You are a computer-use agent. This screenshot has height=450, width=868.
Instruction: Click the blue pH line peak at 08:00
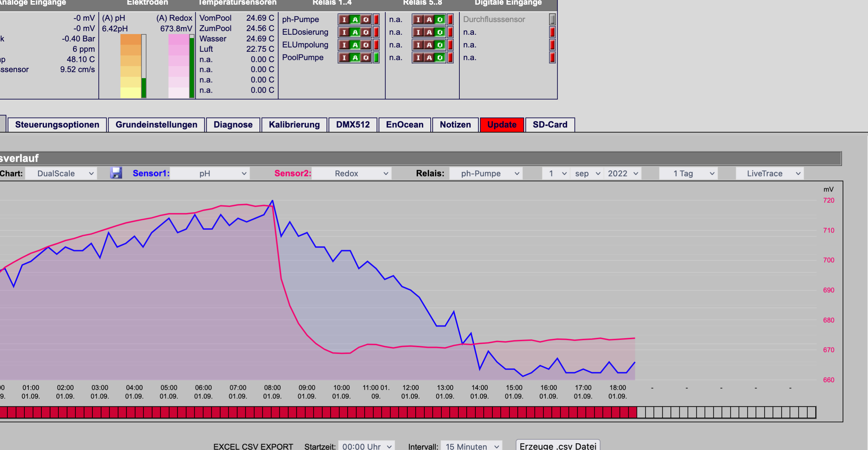coord(272,201)
